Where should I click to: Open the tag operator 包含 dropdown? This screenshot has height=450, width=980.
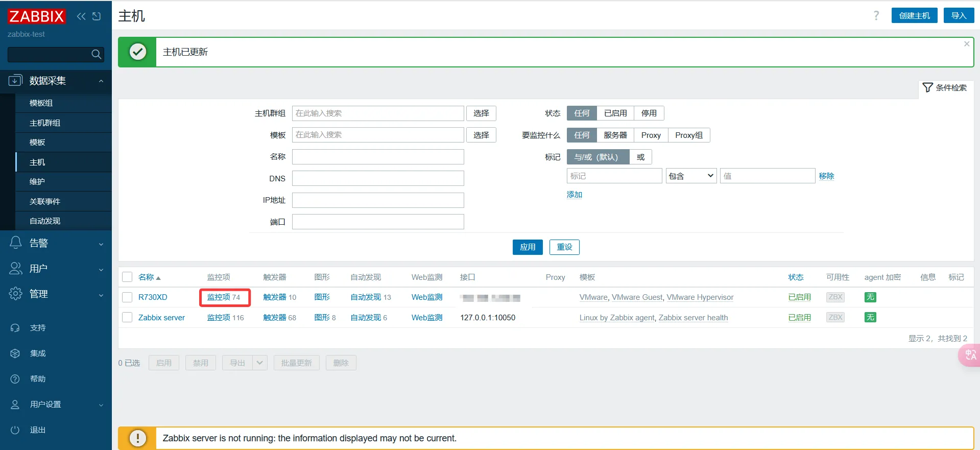click(x=691, y=176)
